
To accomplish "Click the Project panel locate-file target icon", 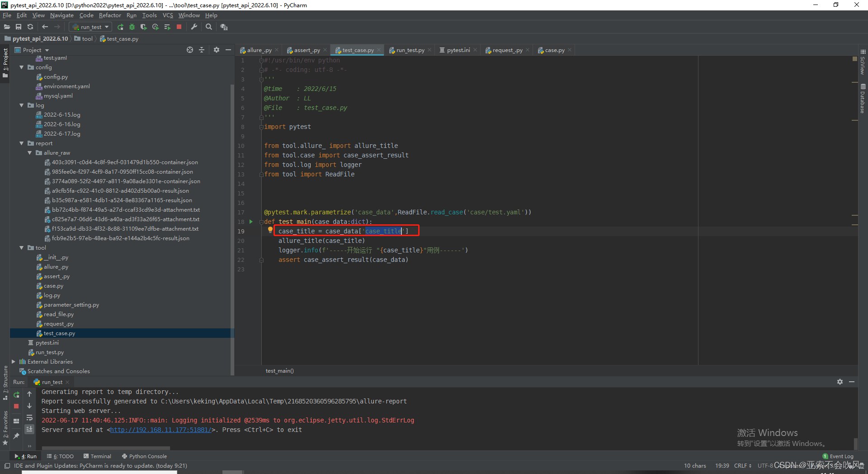I will pos(190,50).
